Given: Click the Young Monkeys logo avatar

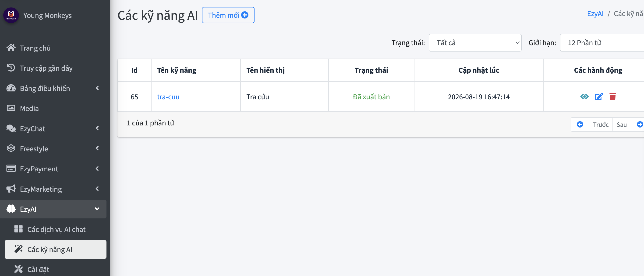Looking at the screenshot, I should [x=11, y=15].
